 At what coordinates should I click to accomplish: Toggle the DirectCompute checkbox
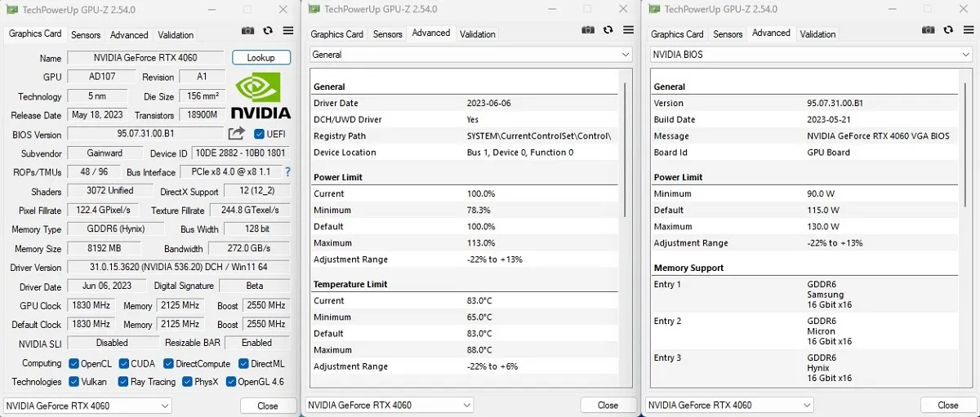(x=169, y=364)
